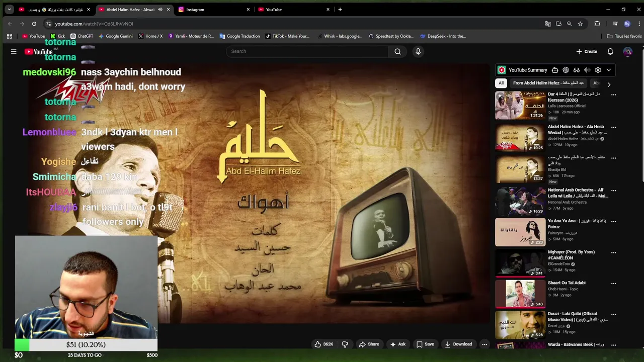
Task: Open ChatGPT bookmark
Action: tap(82, 36)
